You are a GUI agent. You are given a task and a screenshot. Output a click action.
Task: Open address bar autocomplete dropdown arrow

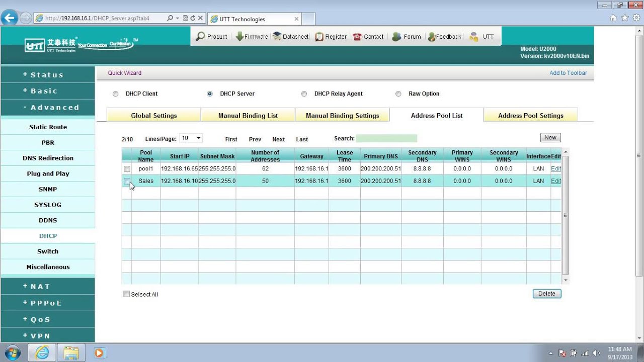pyautogui.click(x=177, y=18)
